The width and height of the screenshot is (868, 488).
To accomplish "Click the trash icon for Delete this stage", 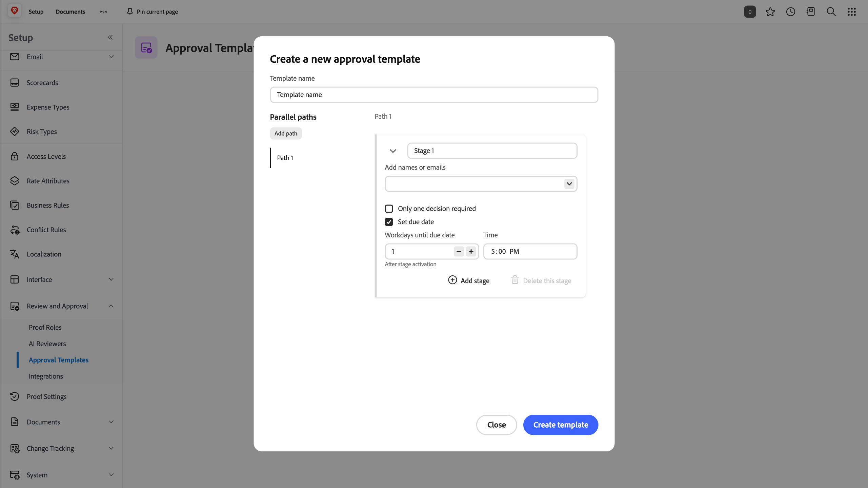I will (515, 280).
